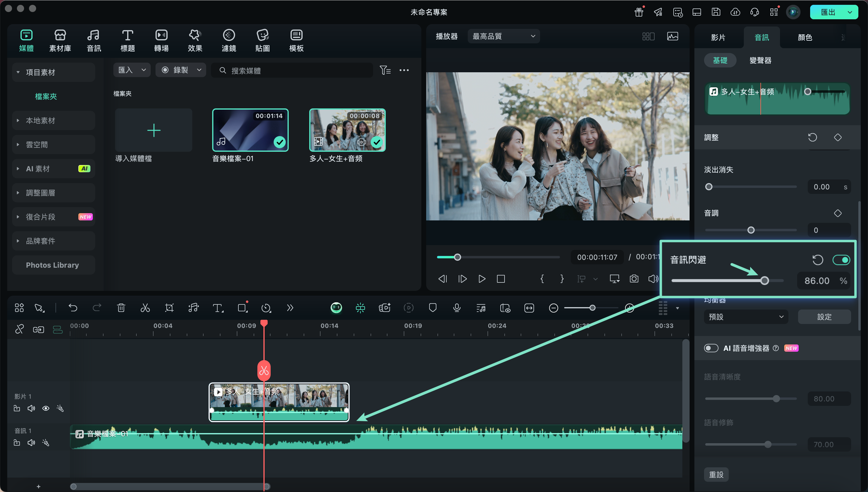Click the marker shield icon
Image resolution: width=868 pixels, height=492 pixels.
pyautogui.click(x=432, y=307)
